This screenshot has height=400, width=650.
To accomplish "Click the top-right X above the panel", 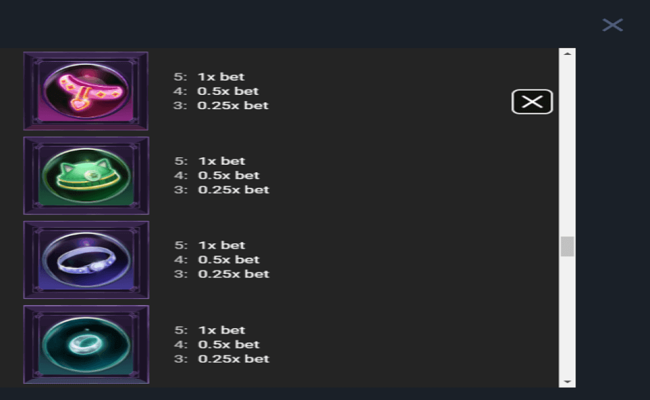I will click(x=612, y=25).
